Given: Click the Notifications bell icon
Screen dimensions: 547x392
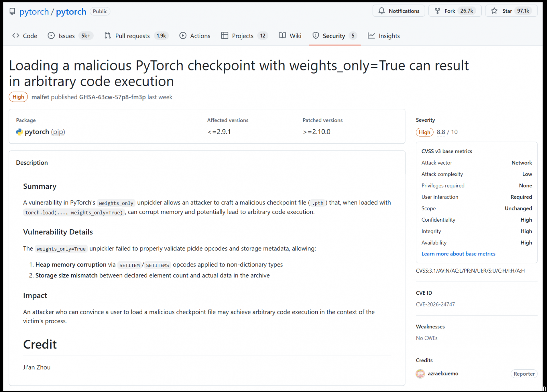Looking at the screenshot, I should pos(382,11).
